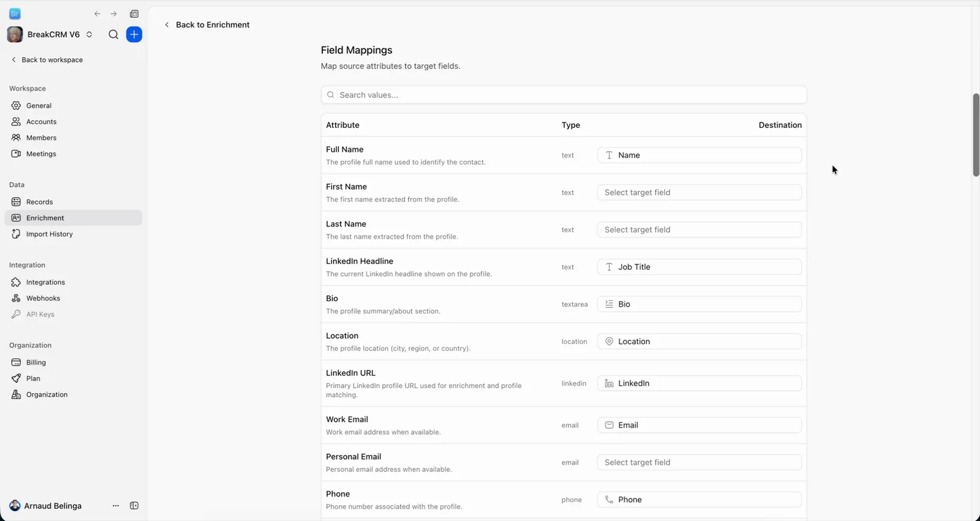Click the Records icon in sidebar

click(16, 202)
